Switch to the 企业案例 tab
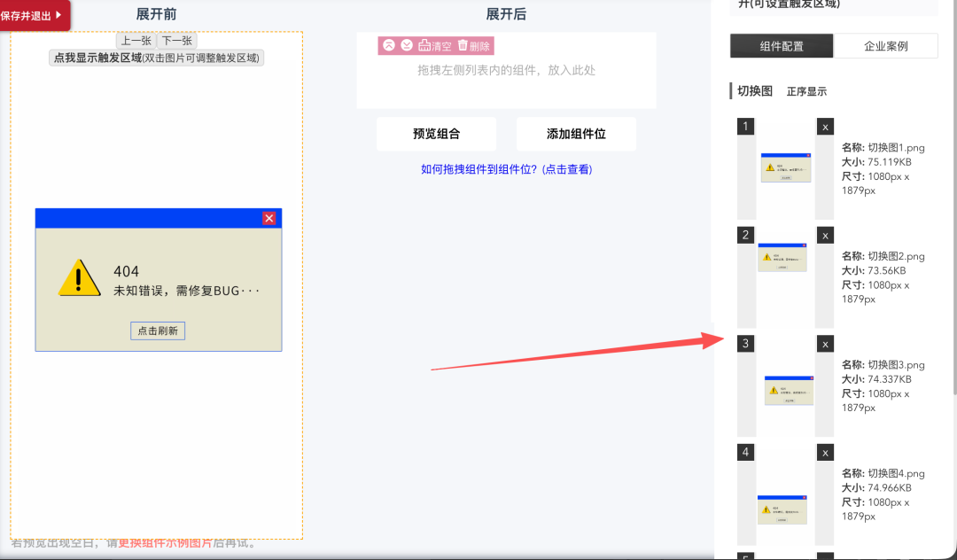The width and height of the screenshot is (957, 560). click(885, 46)
